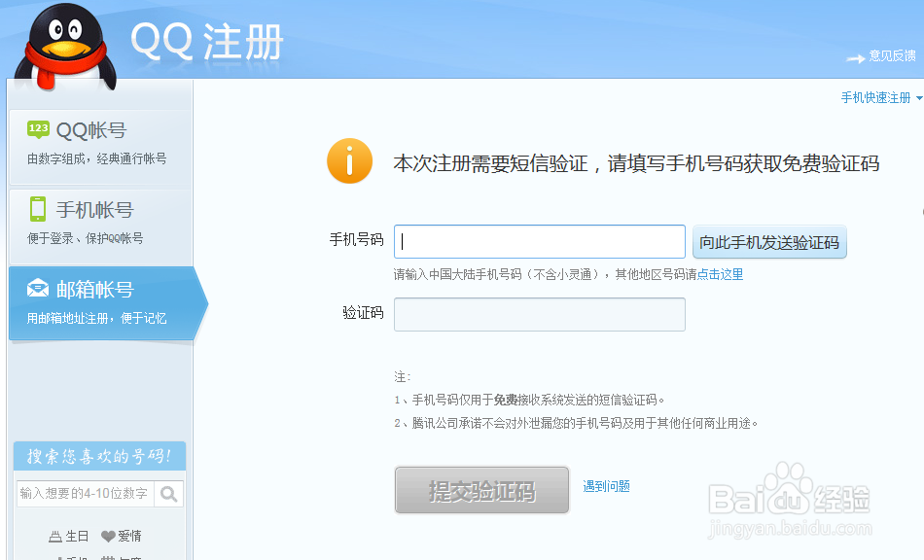The height and width of the screenshot is (560, 924).
Task: Select the 爱情 number category
Action: pos(122,537)
